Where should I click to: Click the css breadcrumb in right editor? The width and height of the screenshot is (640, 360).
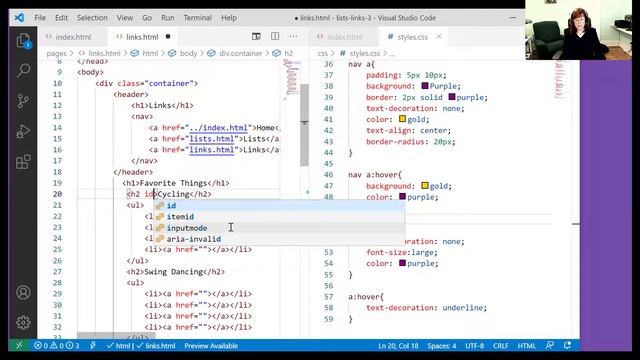pos(322,53)
